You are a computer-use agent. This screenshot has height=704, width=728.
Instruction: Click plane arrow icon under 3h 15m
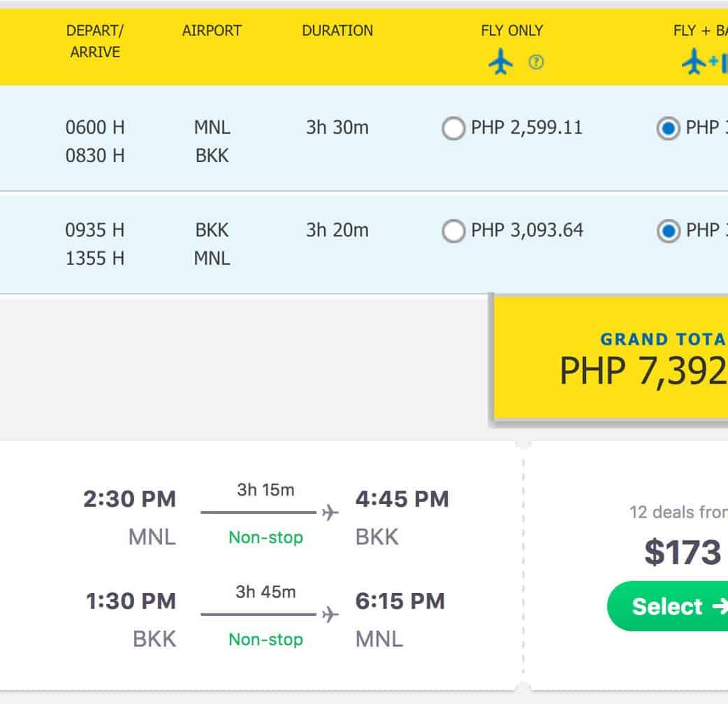[x=330, y=513]
